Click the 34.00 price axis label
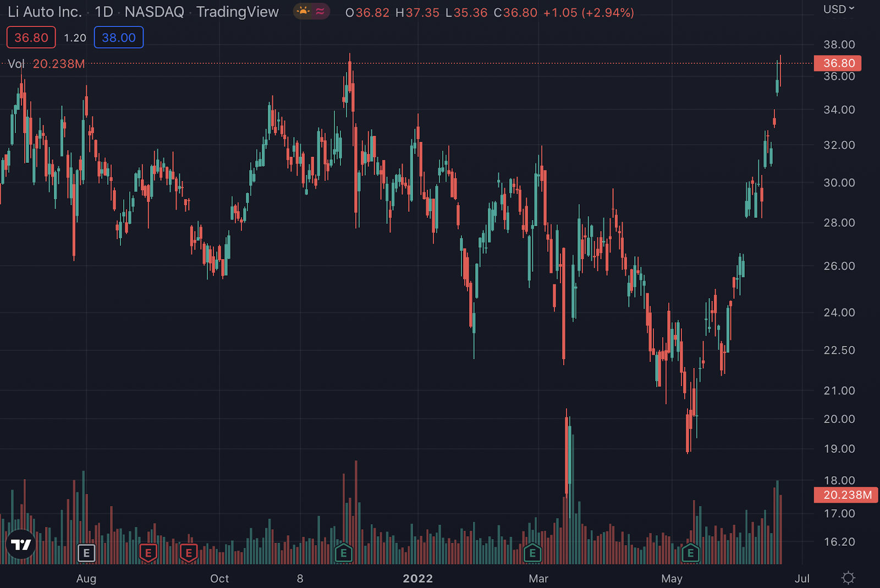Screen dimensions: 880x588 [x=839, y=110]
